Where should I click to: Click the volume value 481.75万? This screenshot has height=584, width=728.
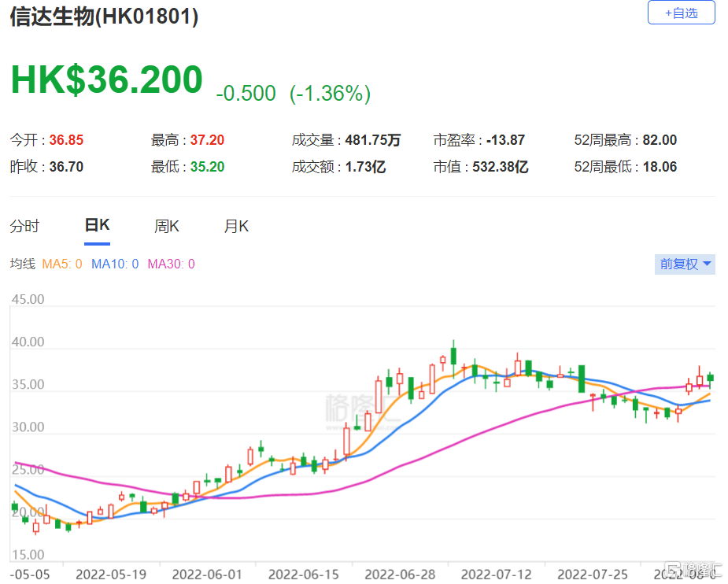[x=373, y=140]
